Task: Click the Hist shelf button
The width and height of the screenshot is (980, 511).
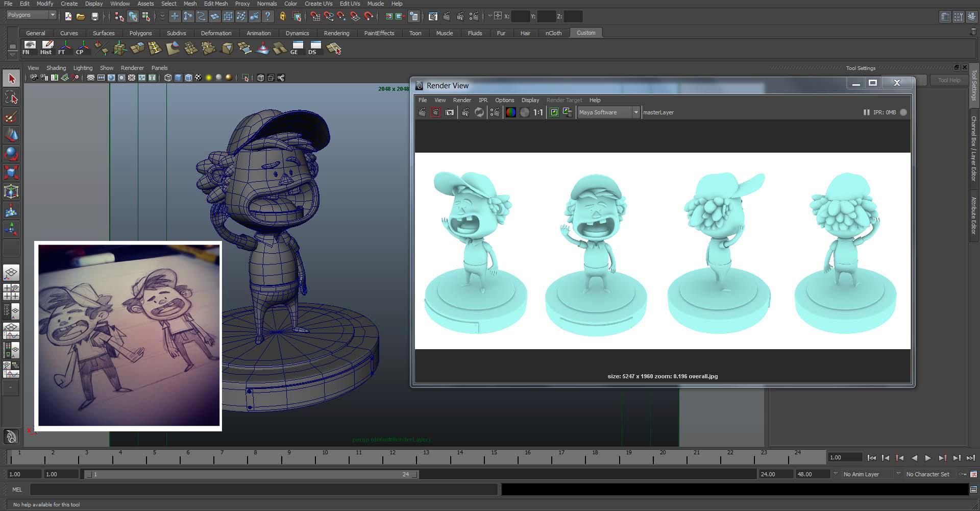Action: coord(47,48)
